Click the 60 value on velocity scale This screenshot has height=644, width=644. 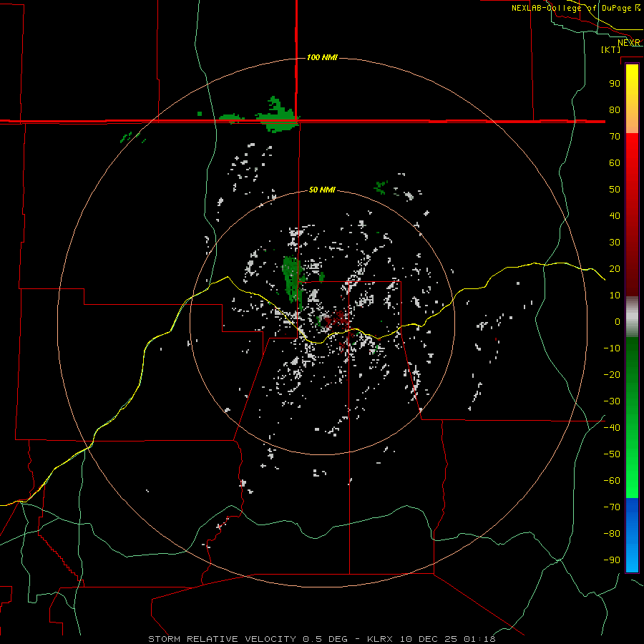pos(615,162)
